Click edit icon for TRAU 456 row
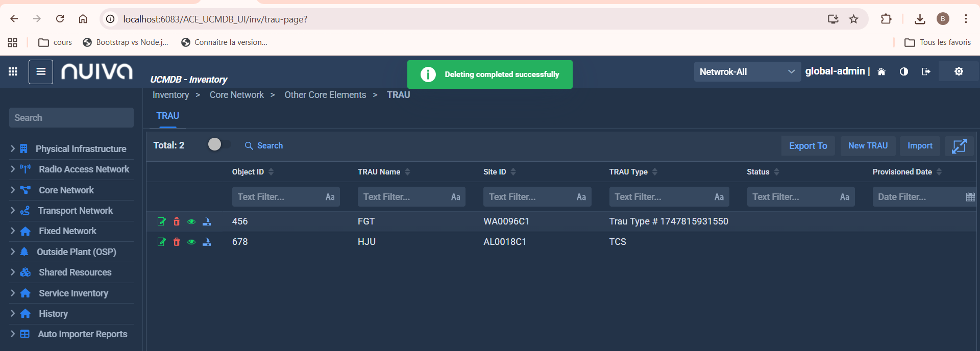The image size is (980, 351). [x=161, y=221]
